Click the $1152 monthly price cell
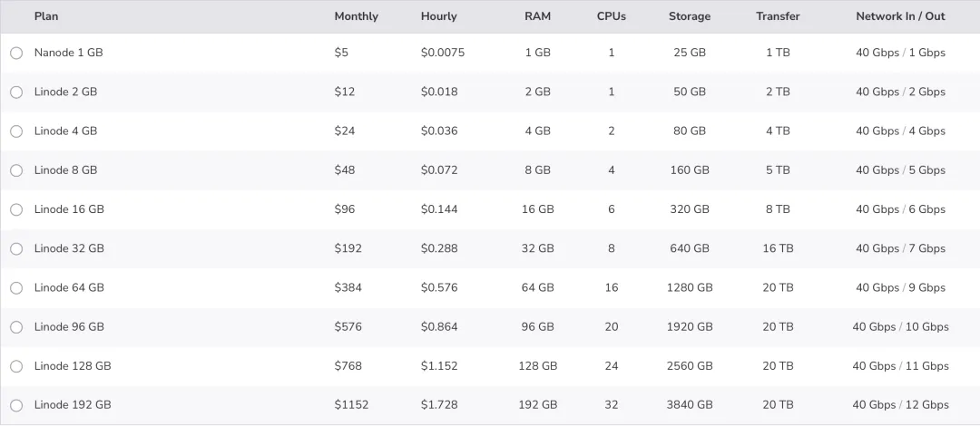The height and width of the screenshot is (426, 980). 351,405
